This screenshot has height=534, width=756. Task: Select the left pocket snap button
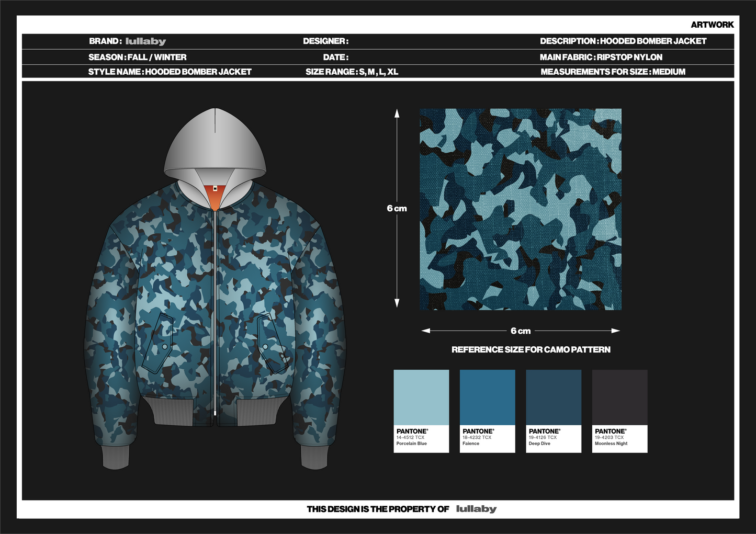coord(165,346)
